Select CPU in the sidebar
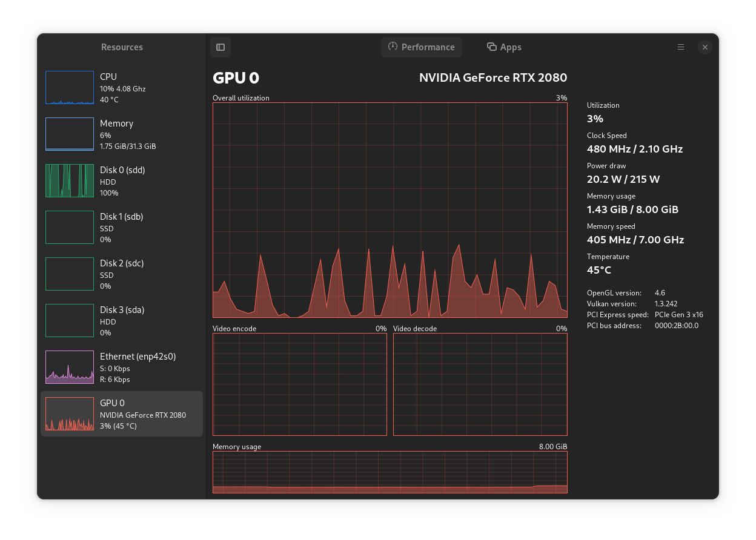The height and width of the screenshot is (540, 756). point(122,88)
